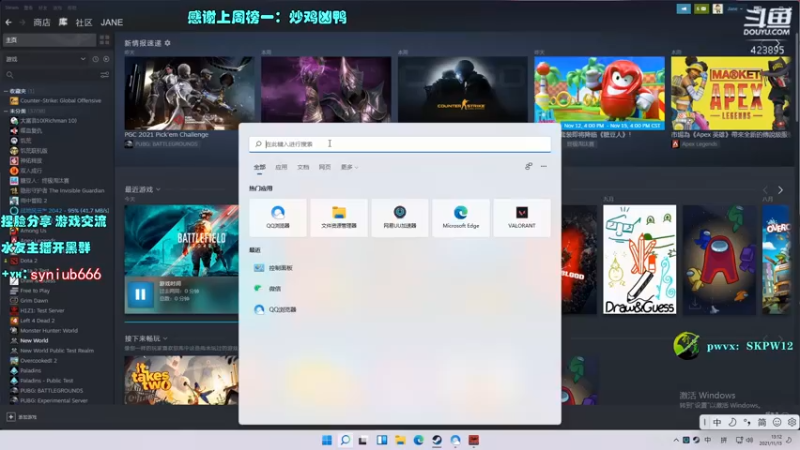
Task: Click Add a Game at bottom left
Action: coord(21,417)
